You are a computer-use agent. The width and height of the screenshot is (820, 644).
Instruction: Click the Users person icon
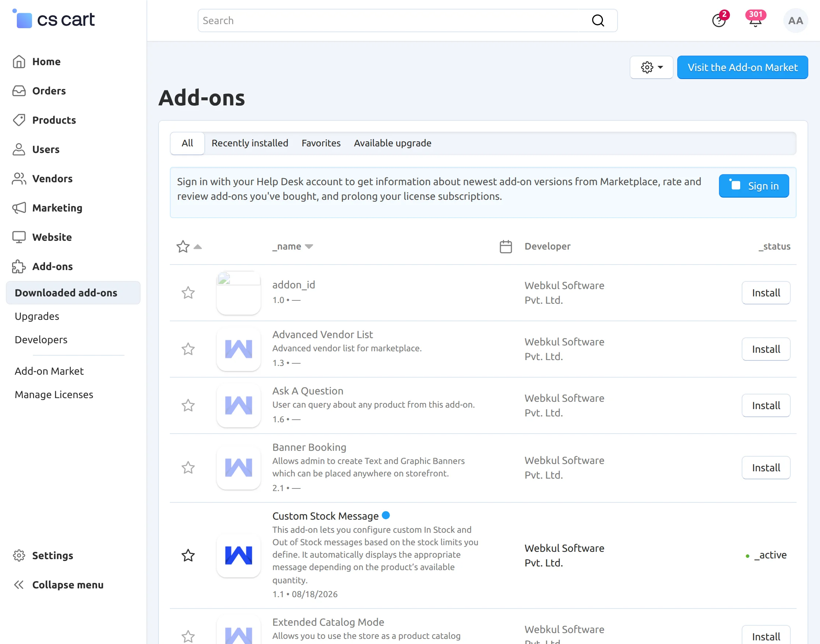click(x=19, y=149)
